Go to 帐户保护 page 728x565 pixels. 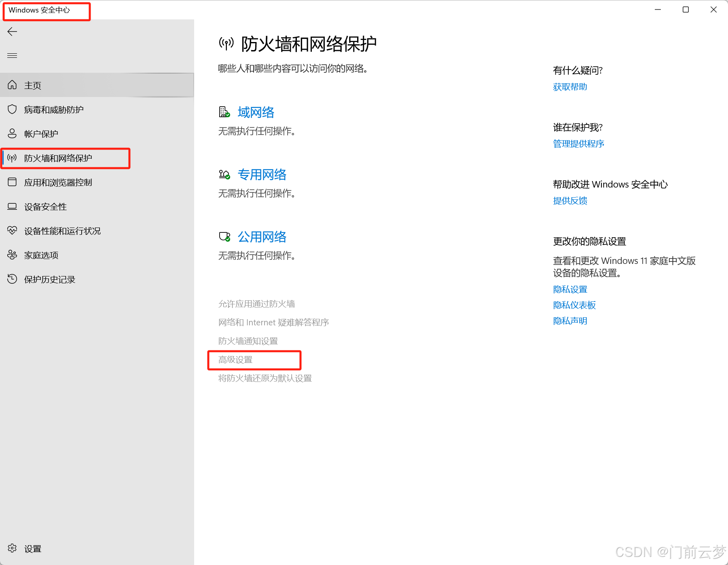(97, 133)
